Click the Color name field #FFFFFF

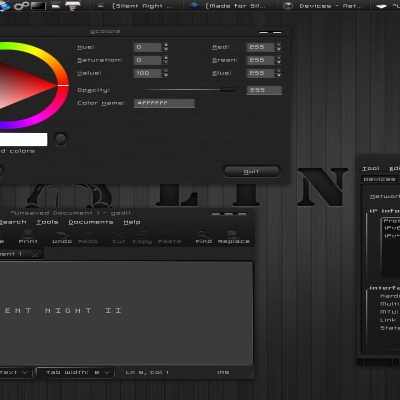coord(164,103)
